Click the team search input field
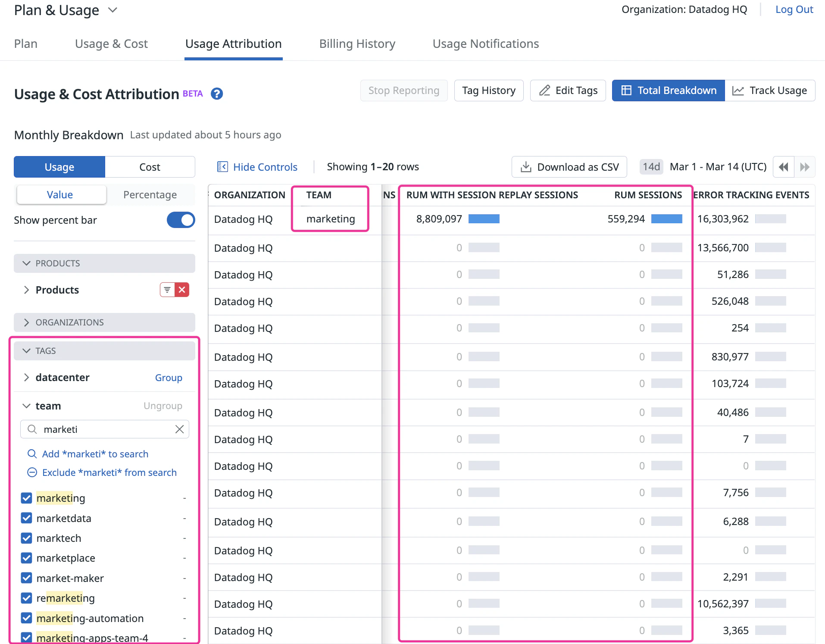Screen dimensions: 825x644 [103, 429]
